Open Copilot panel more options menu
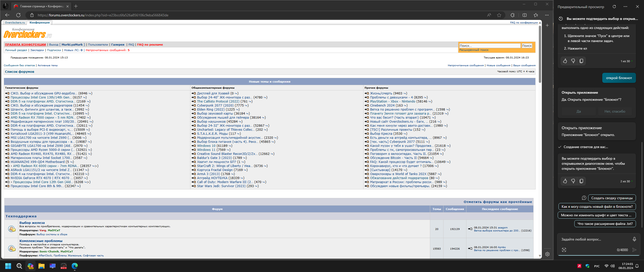The image size is (644, 272). click(625, 7)
